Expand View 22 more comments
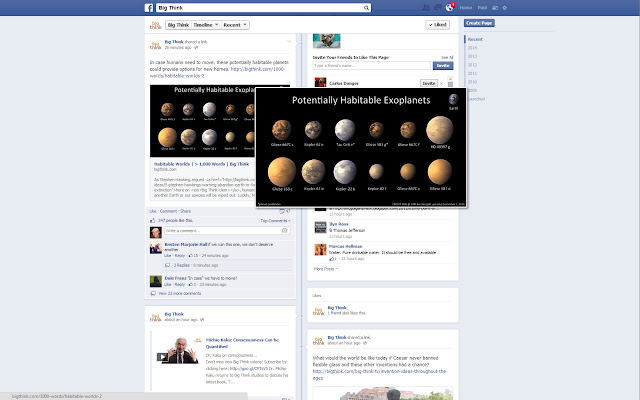The width and height of the screenshot is (640, 400). [180, 293]
